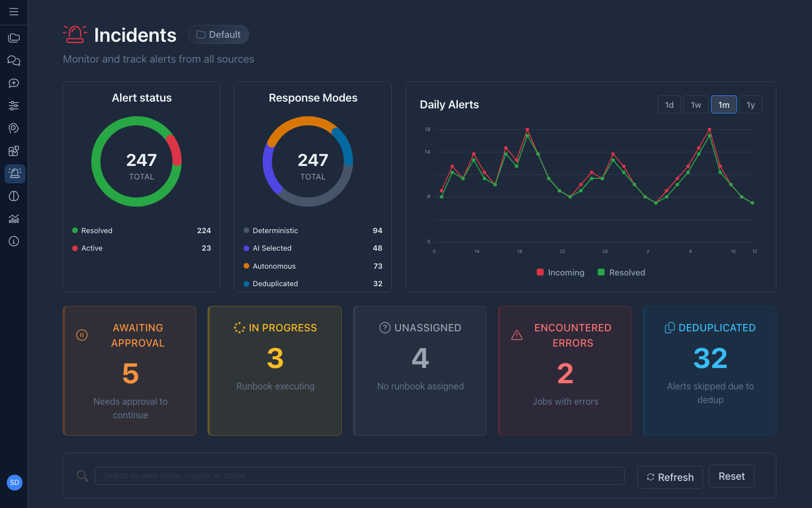
Task: Open the filters sliders sidebar icon
Action: coord(14,106)
